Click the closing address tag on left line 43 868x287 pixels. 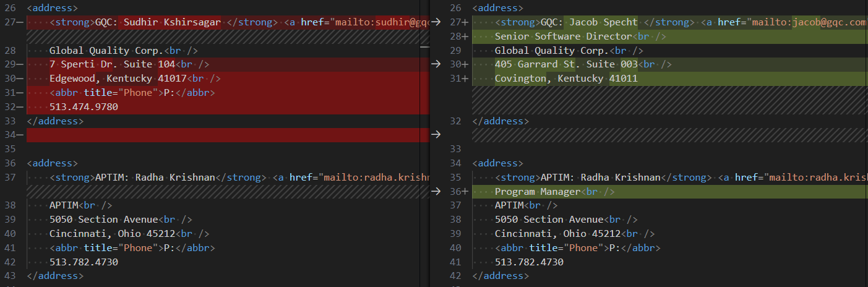55,276
